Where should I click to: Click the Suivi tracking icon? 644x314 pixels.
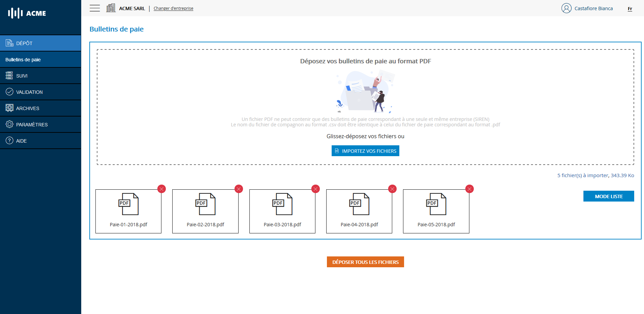9,75
